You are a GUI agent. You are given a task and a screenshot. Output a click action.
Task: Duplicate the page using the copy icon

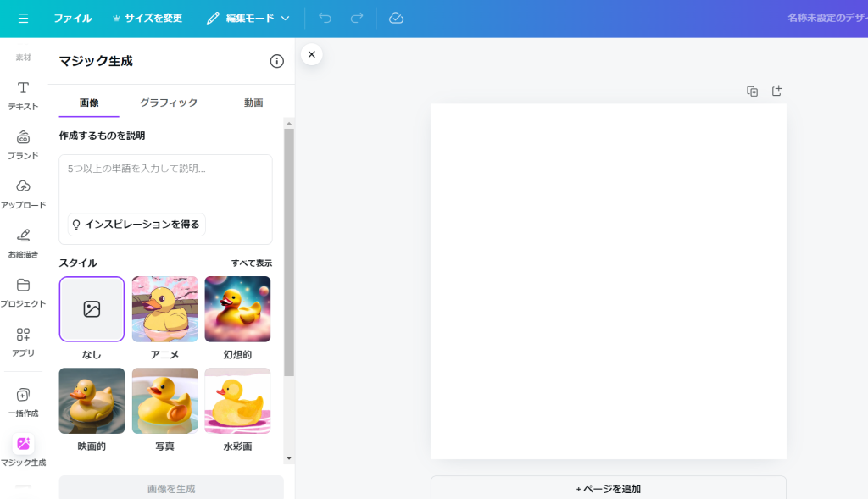click(x=752, y=91)
